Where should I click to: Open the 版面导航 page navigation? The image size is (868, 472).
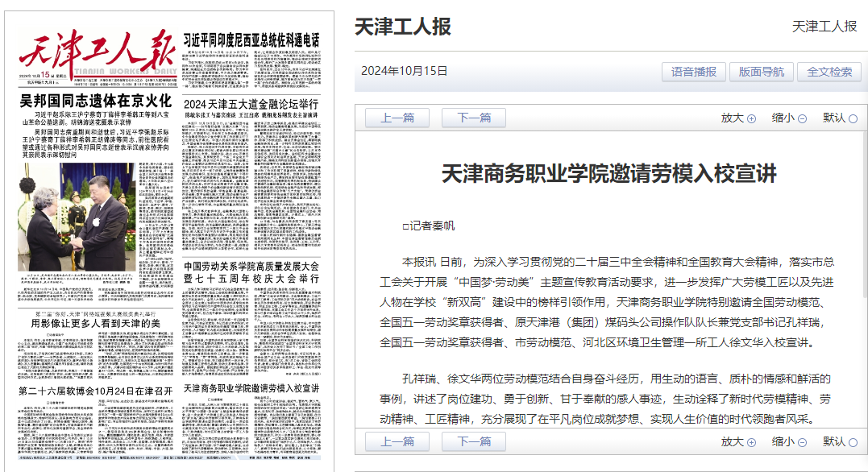[762, 72]
